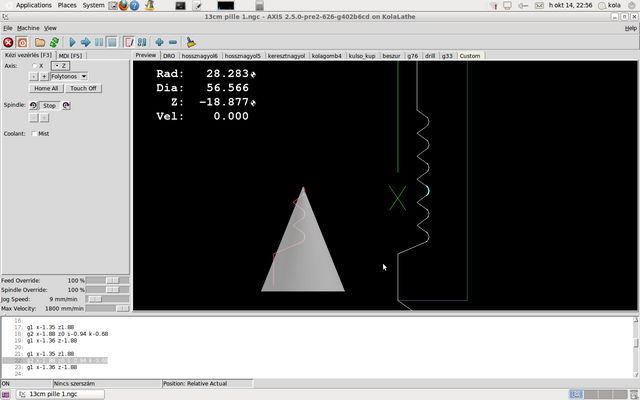Toggle the Emergency Stop button
Viewport: 640px width, 400px height.
(8, 43)
